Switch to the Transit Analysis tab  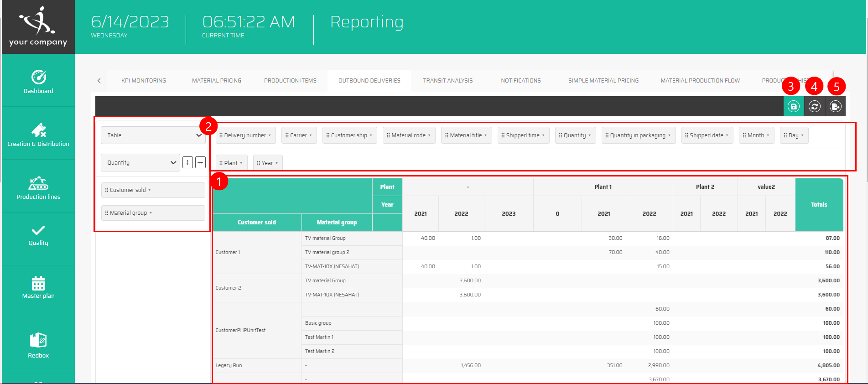[447, 81]
